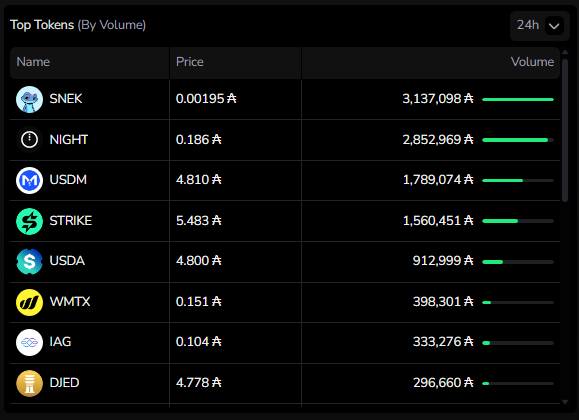Click volume value 1,789,074 ₳
Screen dimensions: 579x420
[438, 180]
